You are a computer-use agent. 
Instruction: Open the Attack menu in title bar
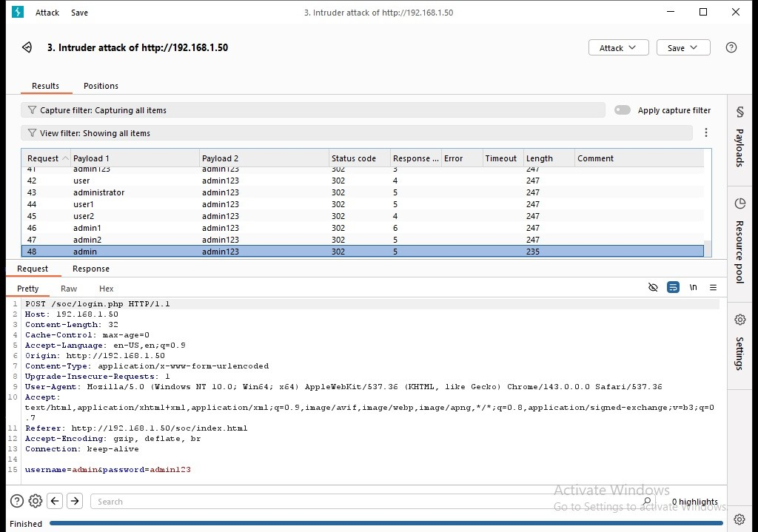(x=47, y=13)
